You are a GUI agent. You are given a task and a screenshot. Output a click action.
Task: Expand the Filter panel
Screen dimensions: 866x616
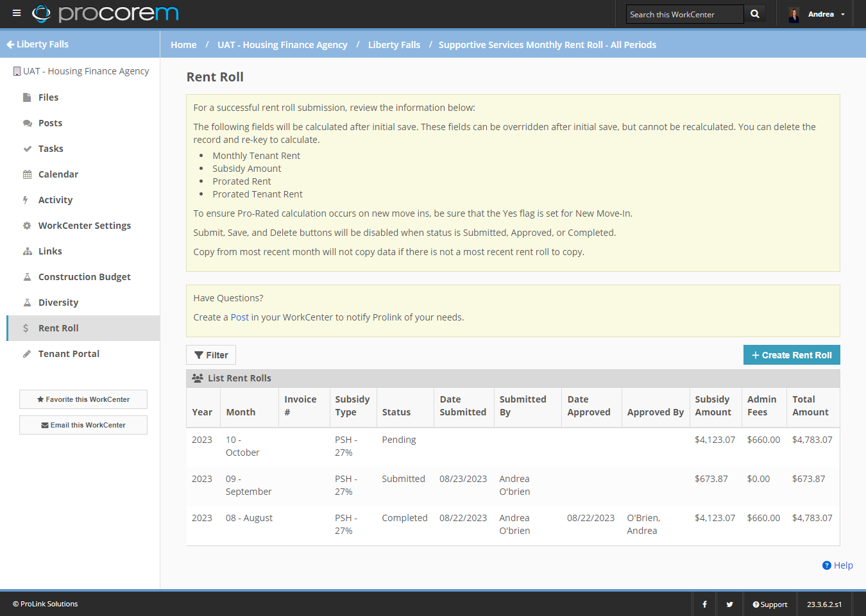click(x=211, y=355)
